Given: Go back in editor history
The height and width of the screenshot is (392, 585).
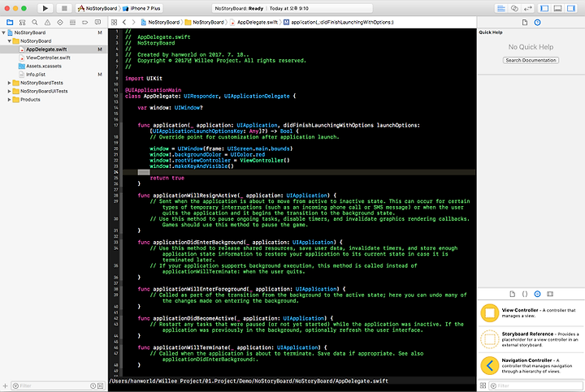Looking at the screenshot, I should coord(124,23).
